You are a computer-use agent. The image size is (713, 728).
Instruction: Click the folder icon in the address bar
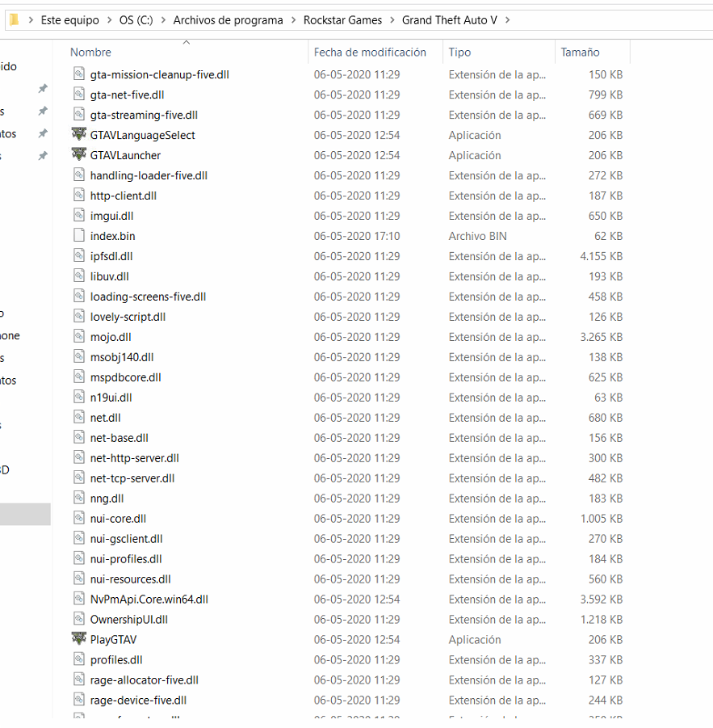click(x=15, y=20)
